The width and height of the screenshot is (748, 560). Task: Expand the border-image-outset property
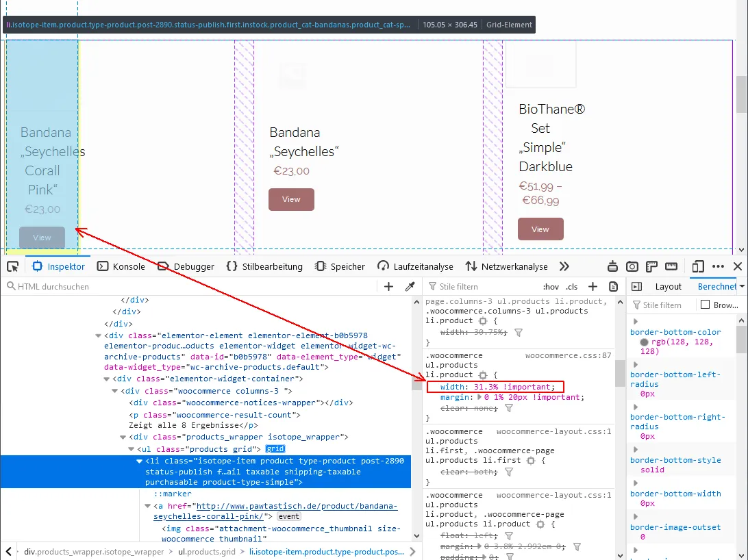click(x=636, y=517)
